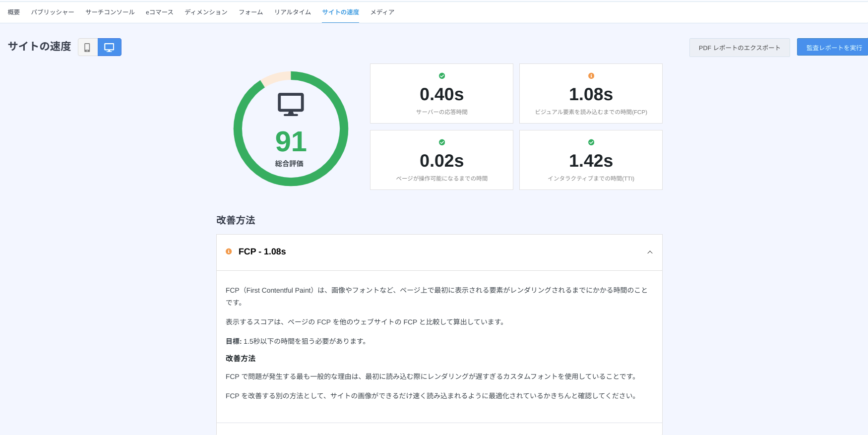Click the 改善方法 section heading above FCP panel

(x=236, y=220)
